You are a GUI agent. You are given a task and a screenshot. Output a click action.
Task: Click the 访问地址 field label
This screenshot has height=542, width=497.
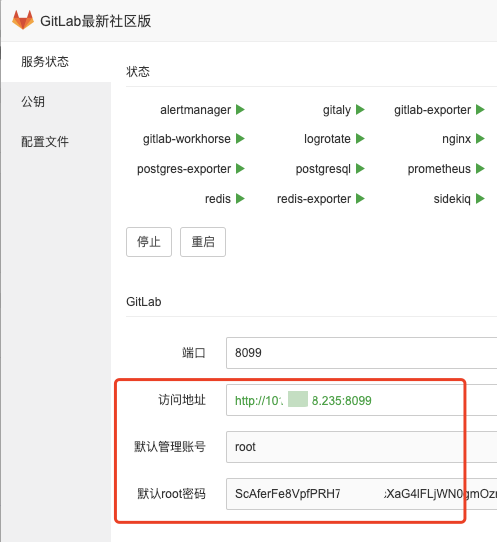coord(182,400)
